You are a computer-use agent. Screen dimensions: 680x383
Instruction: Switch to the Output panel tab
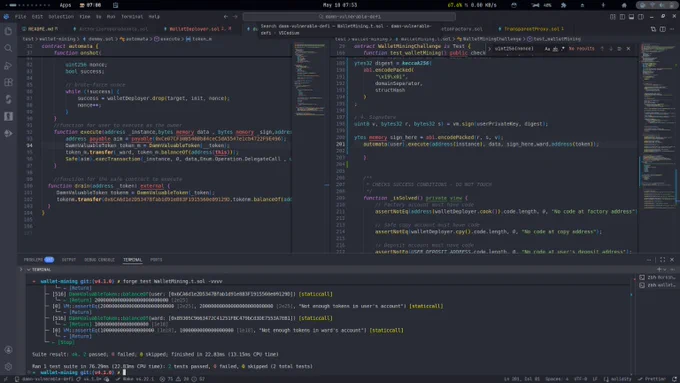pos(69,260)
